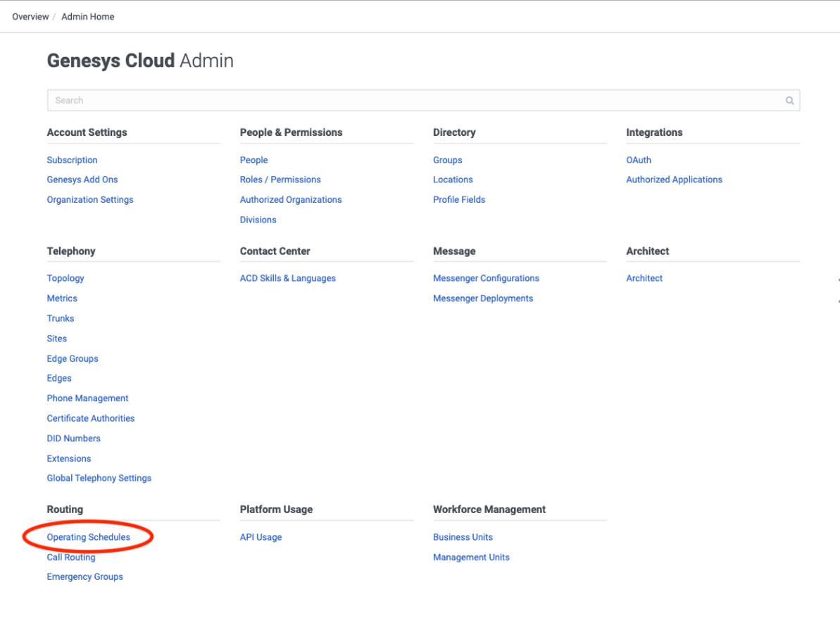The image size is (840, 618).
Task: Open Messenger Deployments
Action: [483, 298]
